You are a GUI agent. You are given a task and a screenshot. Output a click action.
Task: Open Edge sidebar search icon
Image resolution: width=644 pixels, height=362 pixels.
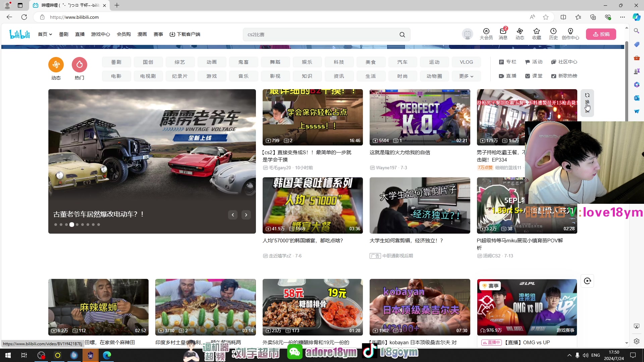pos(636,31)
